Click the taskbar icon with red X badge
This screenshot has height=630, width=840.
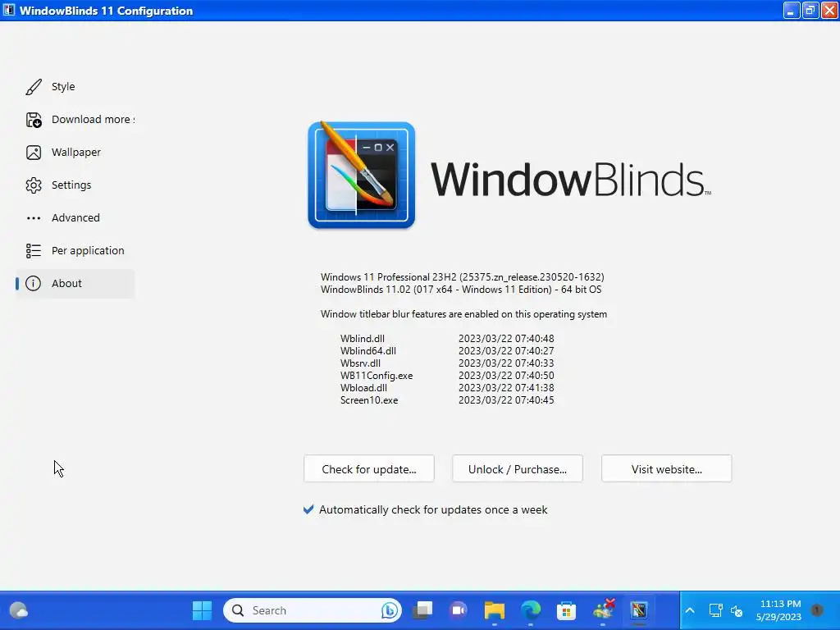(604, 609)
